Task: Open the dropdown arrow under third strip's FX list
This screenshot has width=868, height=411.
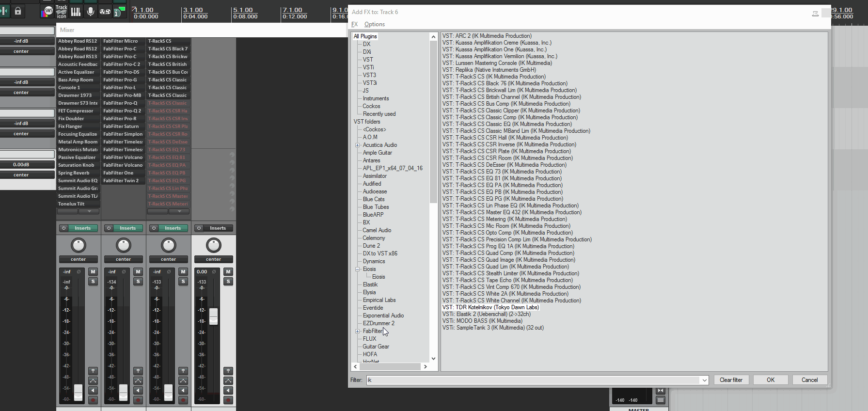Action: pyautogui.click(x=179, y=211)
